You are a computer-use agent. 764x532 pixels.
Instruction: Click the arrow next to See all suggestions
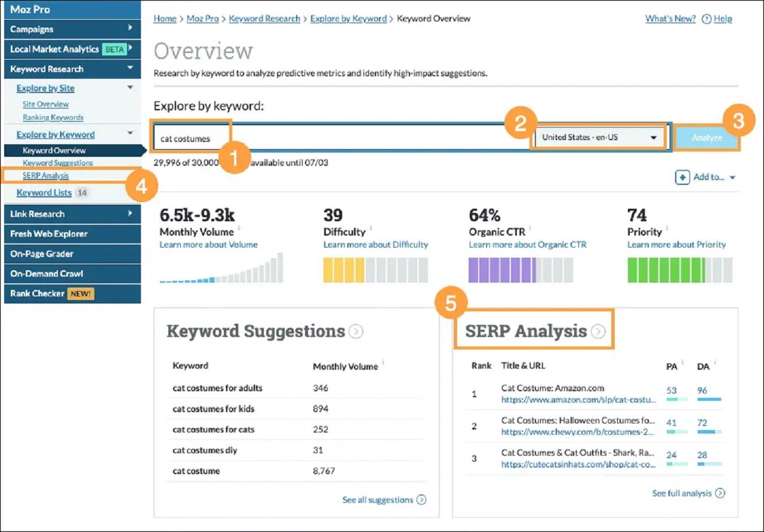click(x=422, y=500)
